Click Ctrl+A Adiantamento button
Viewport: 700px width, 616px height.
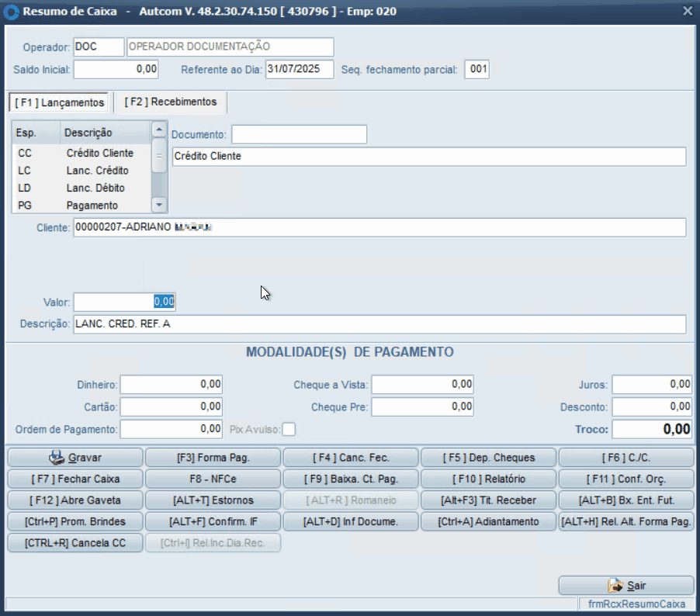489,522
